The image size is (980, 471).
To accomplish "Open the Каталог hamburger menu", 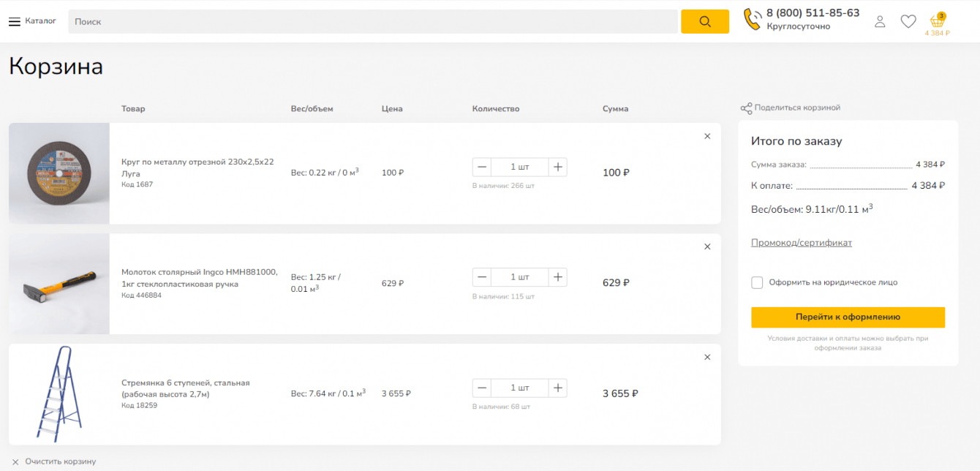I will click(x=15, y=21).
